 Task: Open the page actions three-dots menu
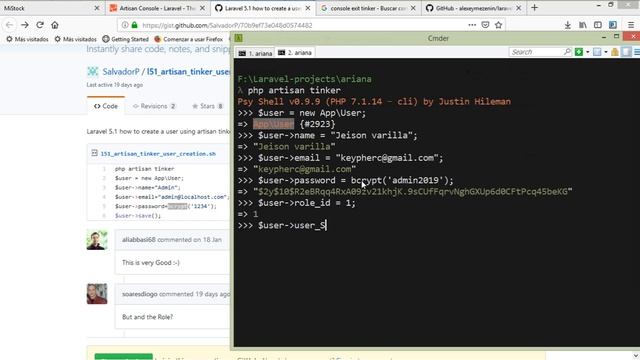coord(472,25)
